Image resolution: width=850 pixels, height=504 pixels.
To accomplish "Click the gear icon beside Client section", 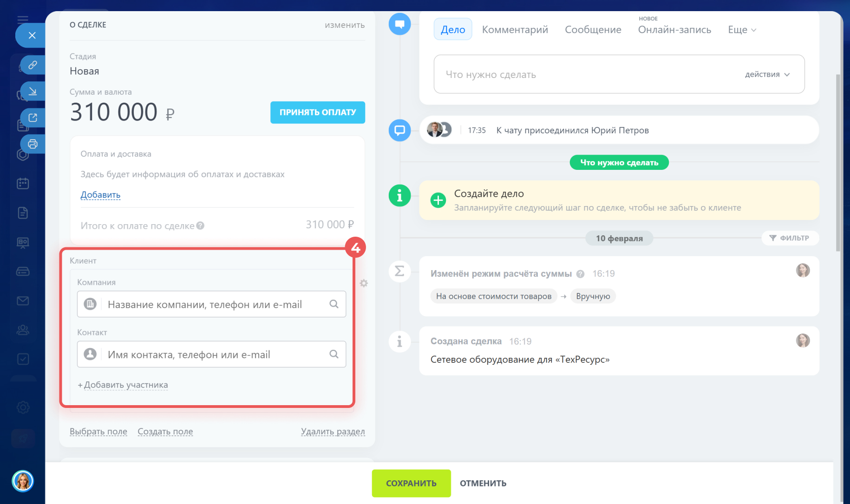I will click(364, 283).
